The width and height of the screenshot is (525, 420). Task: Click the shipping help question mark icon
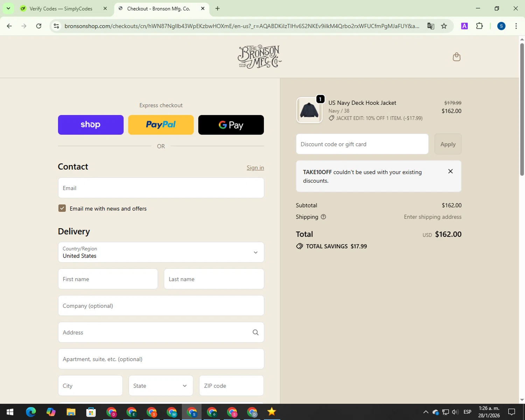coord(323,217)
